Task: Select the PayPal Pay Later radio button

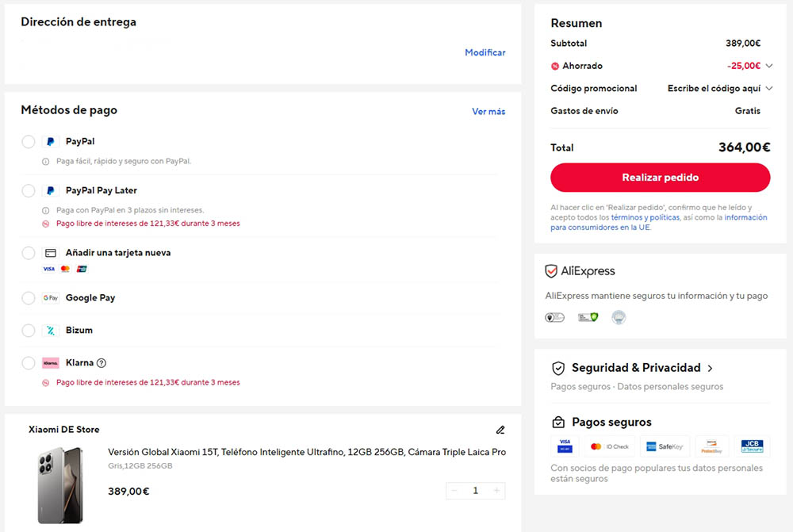Action: click(x=29, y=190)
